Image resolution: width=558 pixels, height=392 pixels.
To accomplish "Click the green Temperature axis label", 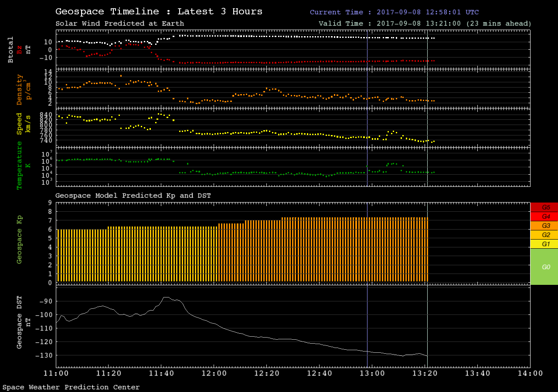I will click(19, 168).
